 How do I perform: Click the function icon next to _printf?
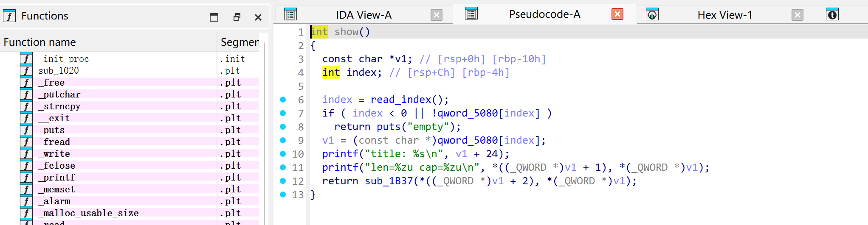(x=26, y=178)
